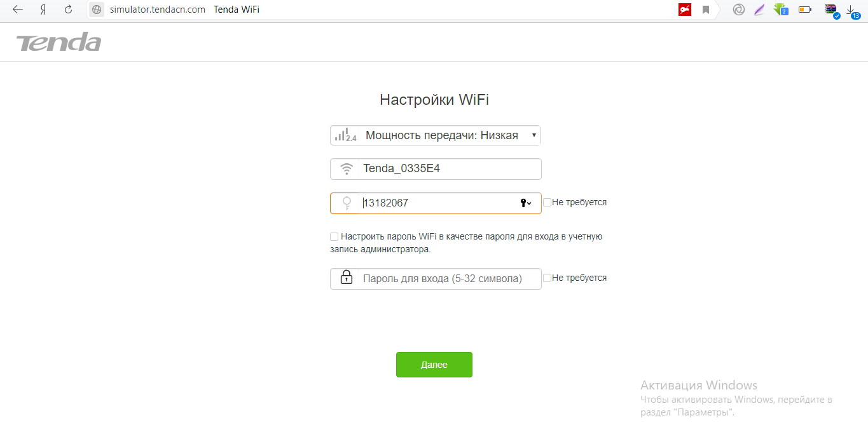This screenshot has height=439, width=868.
Task: Open saved passwords key dropdown in WiFi password field
Action: tap(526, 203)
